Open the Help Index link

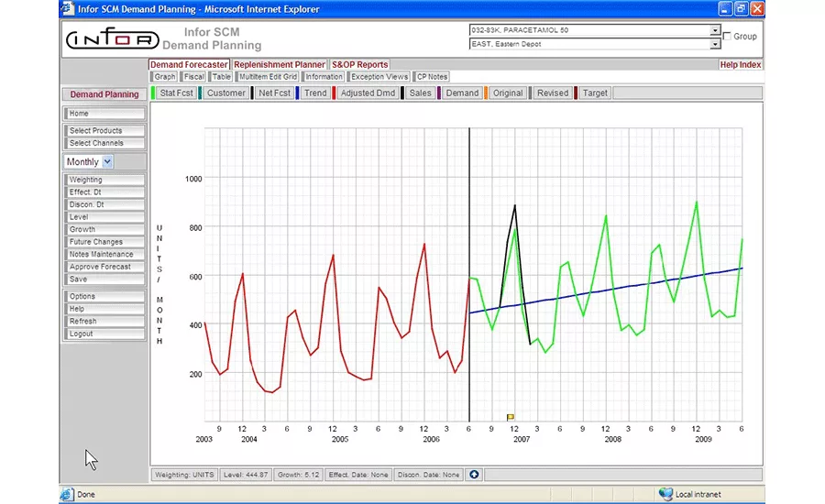tap(741, 65)
